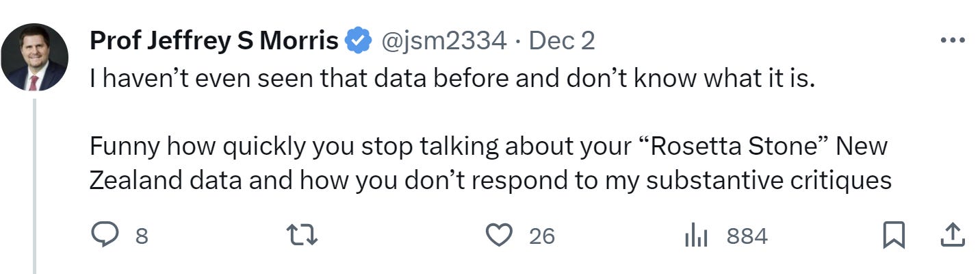Click the vertical thread connector line
Screen dimensions: 980x274
tap(34, 185)
